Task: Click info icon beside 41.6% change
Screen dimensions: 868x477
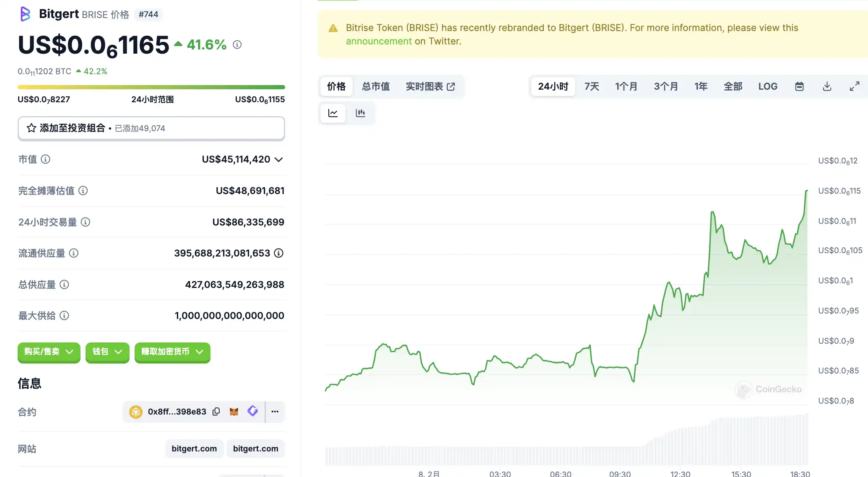Action: (237, 44)
